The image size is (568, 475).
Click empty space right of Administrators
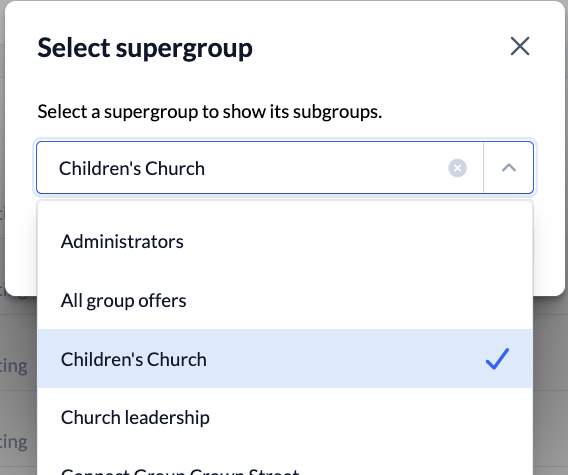(x=355, y=241)
